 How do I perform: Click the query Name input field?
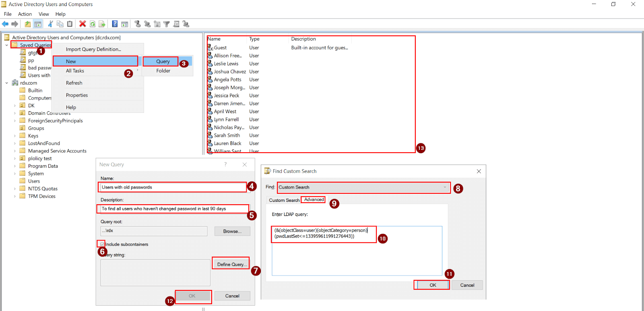[x=173, y=187]
